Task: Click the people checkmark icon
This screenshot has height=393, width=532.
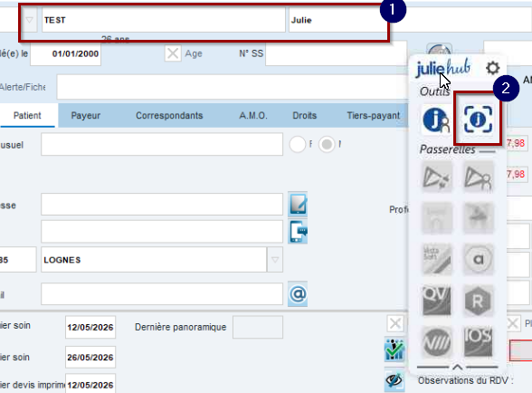Action: pos(394,350)
